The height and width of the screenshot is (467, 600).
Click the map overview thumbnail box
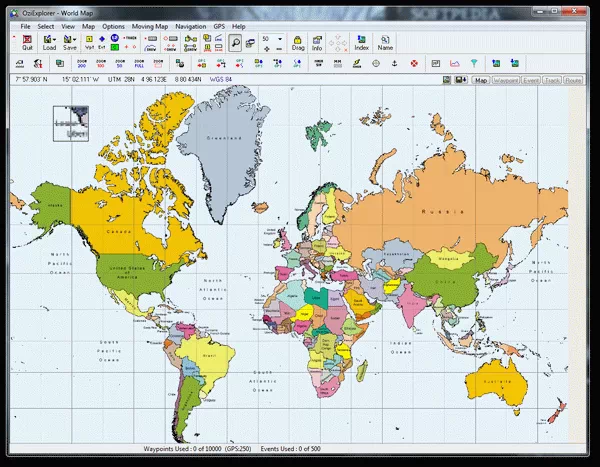(x=71, y=123)
